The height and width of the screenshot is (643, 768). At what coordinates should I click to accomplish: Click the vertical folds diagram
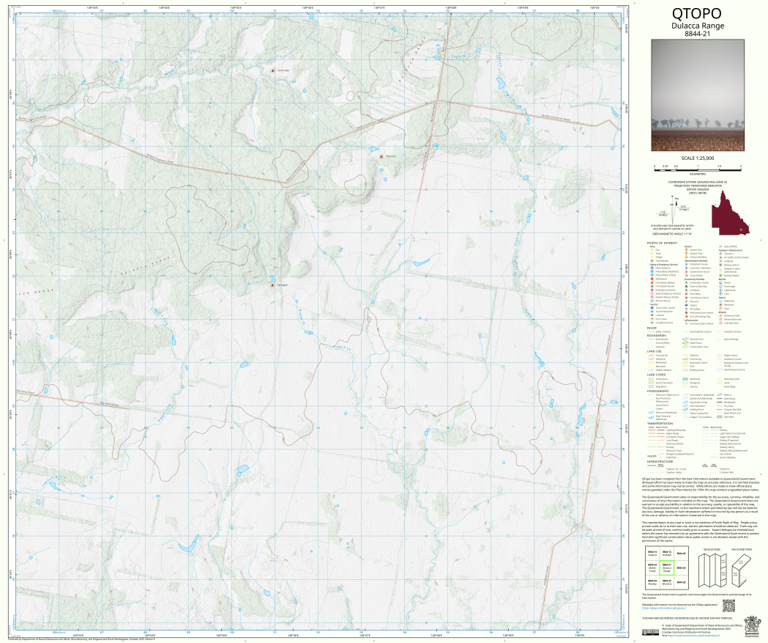(712, 570)
